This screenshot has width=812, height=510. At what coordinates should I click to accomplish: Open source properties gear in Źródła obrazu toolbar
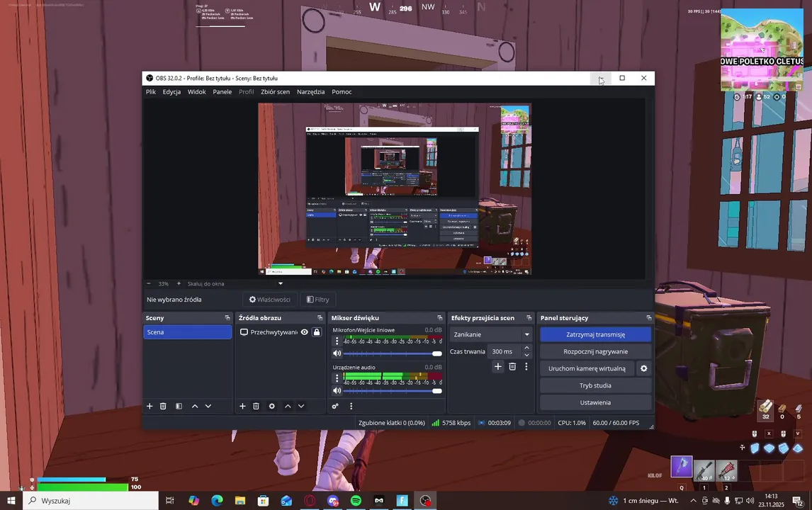(272, 406)
